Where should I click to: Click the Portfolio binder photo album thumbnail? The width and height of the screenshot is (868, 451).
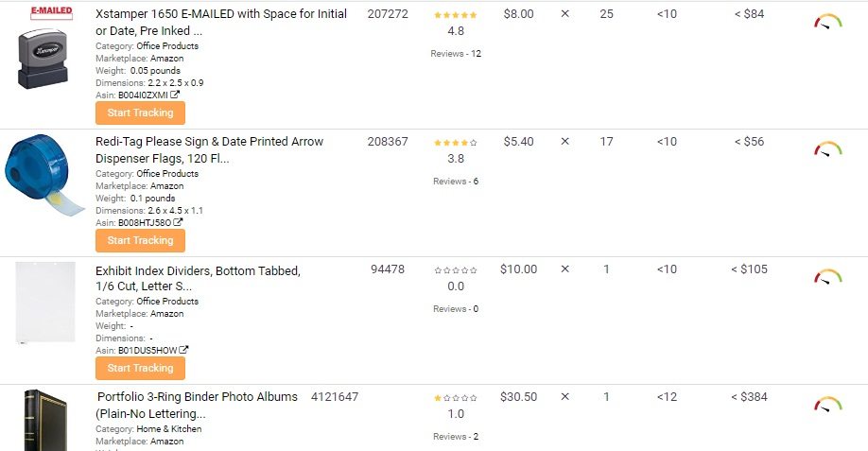[45, 421]
